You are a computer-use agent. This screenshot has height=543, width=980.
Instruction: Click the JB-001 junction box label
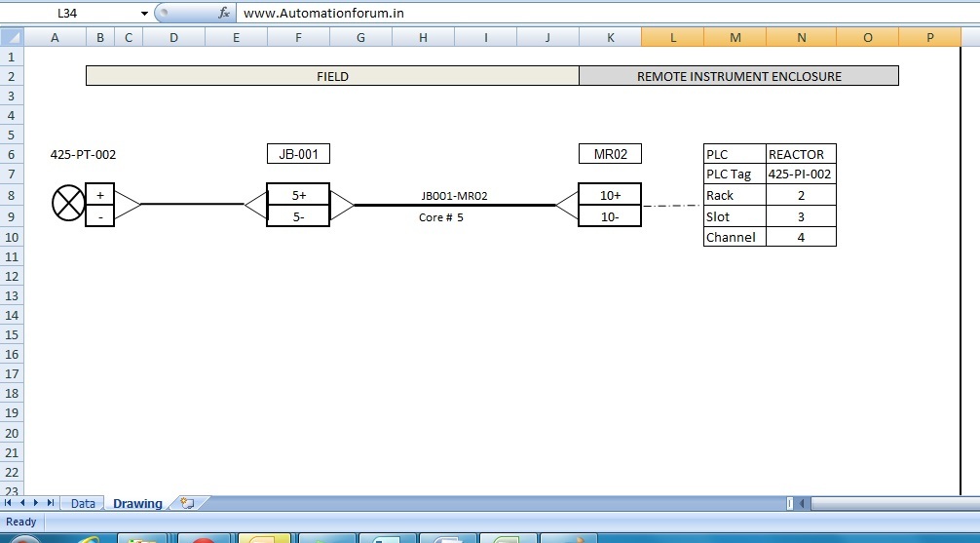[298, 154]
